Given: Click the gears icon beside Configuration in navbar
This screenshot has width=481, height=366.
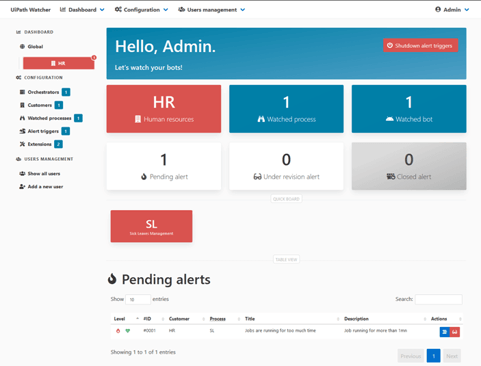Looking at the screenshot, I should click(x=118, y=10).
